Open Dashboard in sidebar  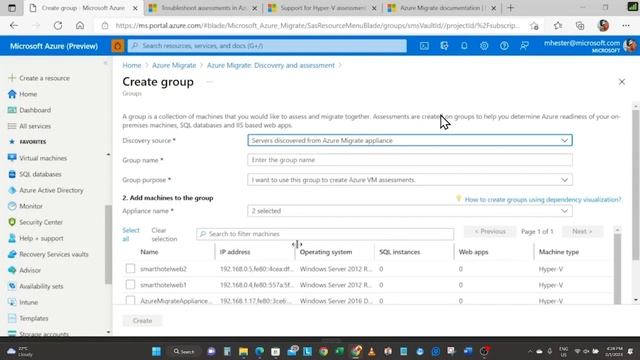click(x=35, y=110)
